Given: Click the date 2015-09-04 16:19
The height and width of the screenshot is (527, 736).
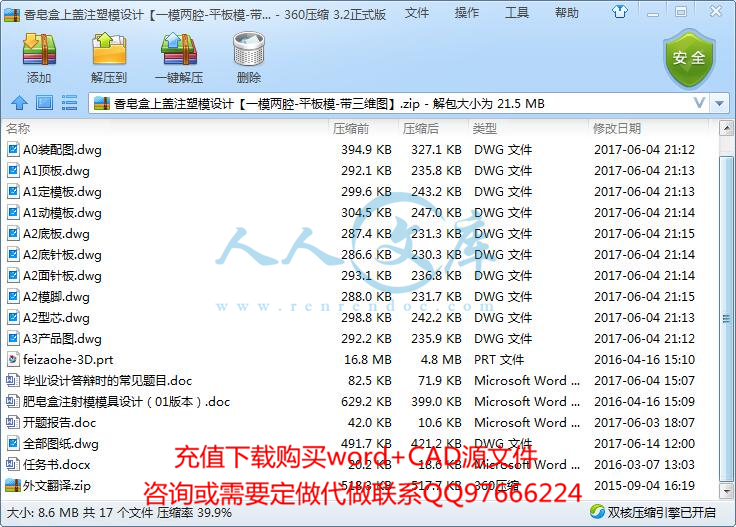Looking at the screenshot, I should coord(644,485).
